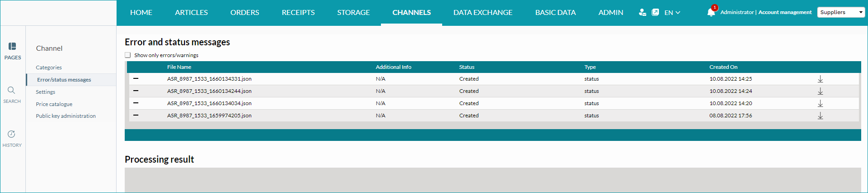868x193 pixels.
Task: Sort by File Name column header
Action: [179, 67]
